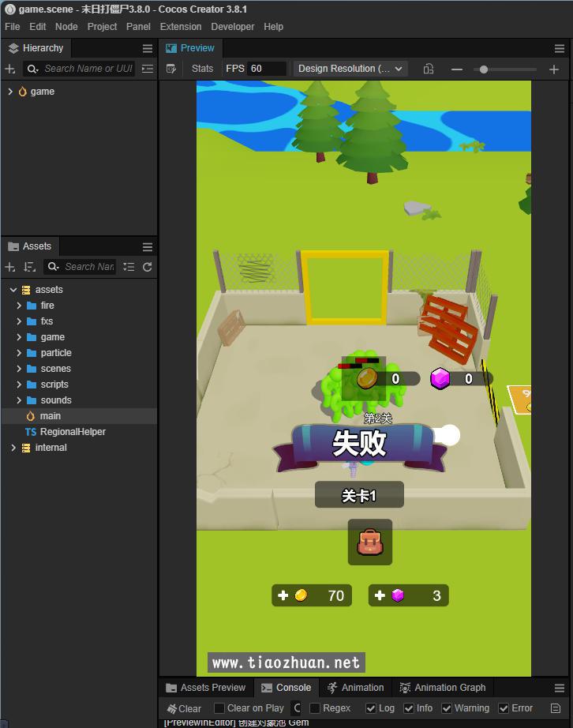The image size is (573, 728).
Task: Enable the Clear on Play checkbox
Action: pos(219,708)
